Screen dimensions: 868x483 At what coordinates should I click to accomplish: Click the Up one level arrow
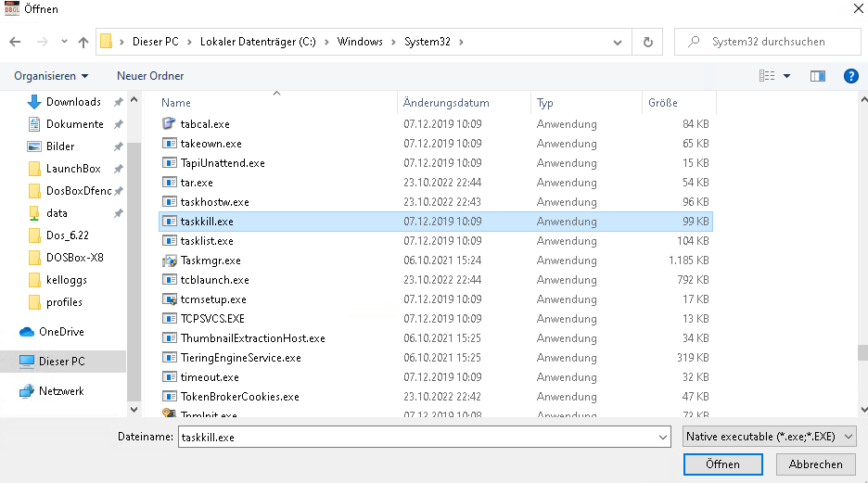click(83, 42)
